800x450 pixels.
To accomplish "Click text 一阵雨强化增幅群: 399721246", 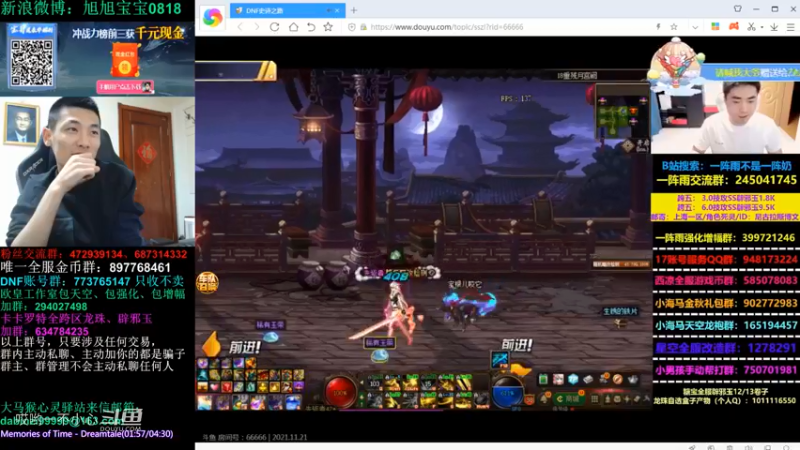I will pos(725,238).
